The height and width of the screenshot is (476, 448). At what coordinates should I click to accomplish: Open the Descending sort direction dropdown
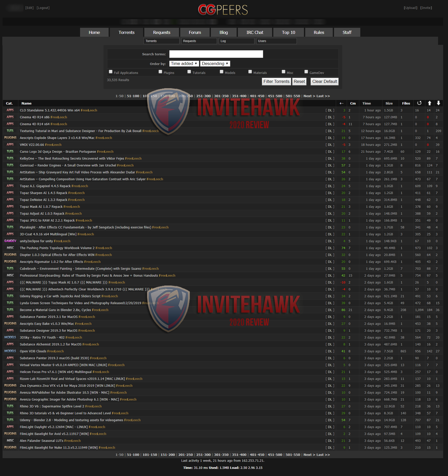pos(215,64)
